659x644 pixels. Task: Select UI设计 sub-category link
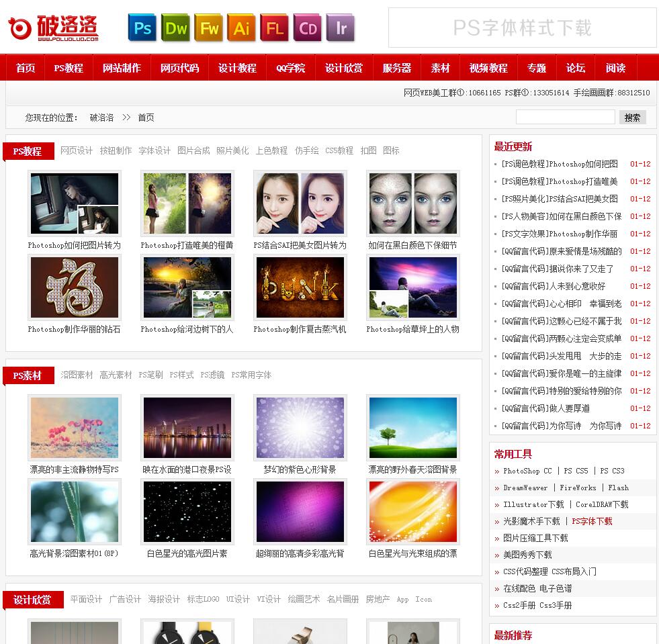pyautogui.click(x=238, y=599)
